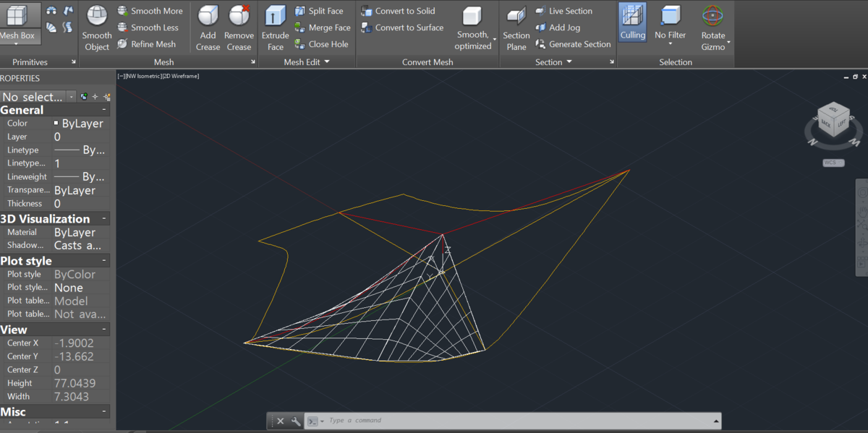Collapse the View section
The height and width of the screenshot is (433, 868).
coord(105,330)
